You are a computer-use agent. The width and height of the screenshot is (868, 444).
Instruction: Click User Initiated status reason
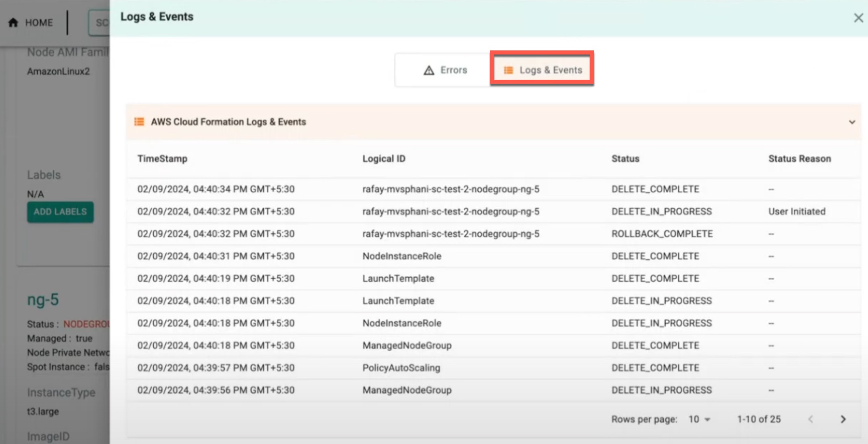pyautogui.click(x=796, y=211)
